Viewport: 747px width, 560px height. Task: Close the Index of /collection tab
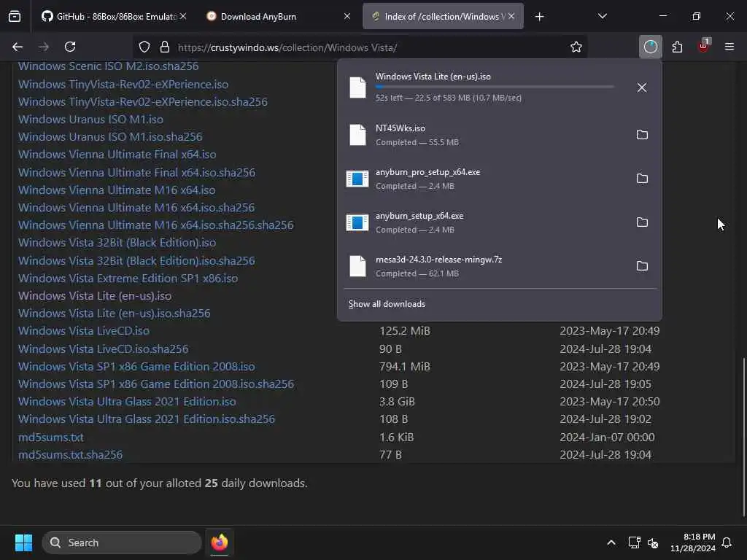pyautogui.click(x=511, y=16)
